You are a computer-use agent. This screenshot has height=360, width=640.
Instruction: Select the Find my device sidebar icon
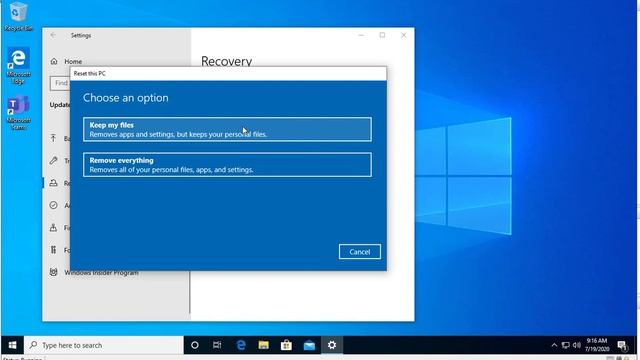coord(53,227)
